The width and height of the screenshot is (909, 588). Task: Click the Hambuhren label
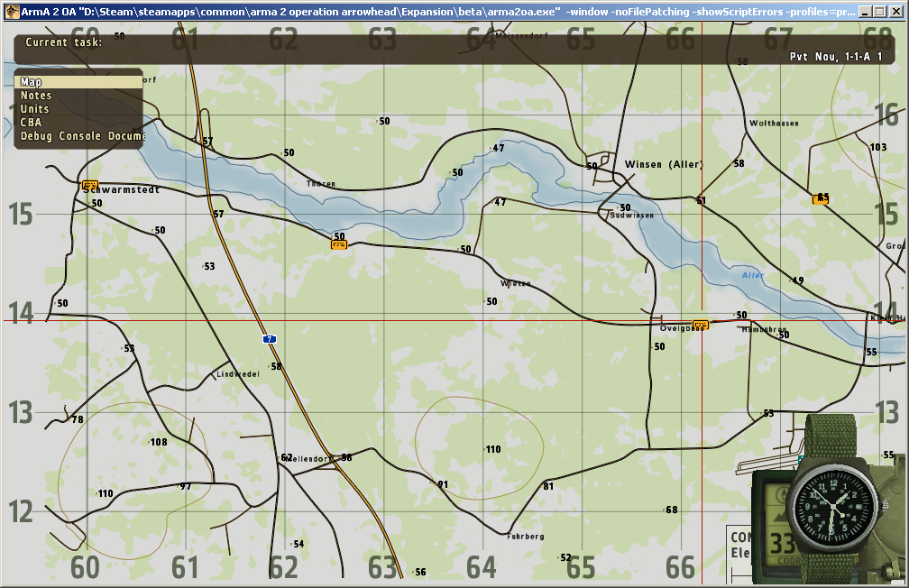click(x=764, y=329)
